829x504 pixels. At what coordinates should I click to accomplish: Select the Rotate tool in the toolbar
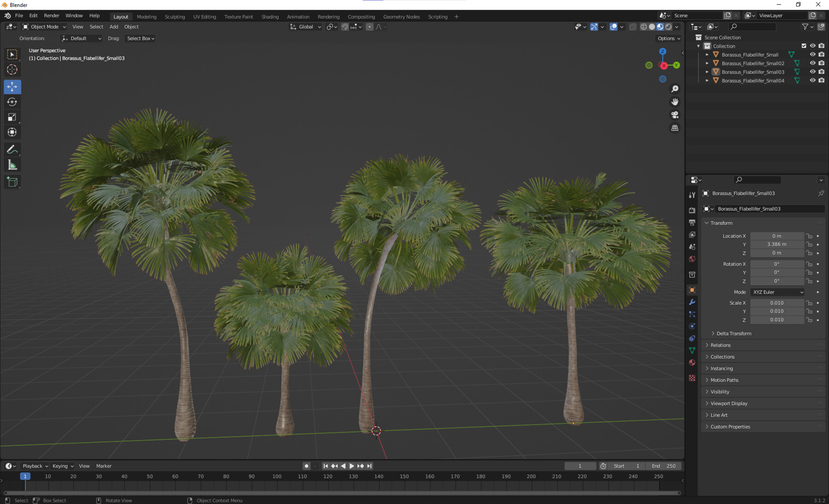[x=12, y=102]
